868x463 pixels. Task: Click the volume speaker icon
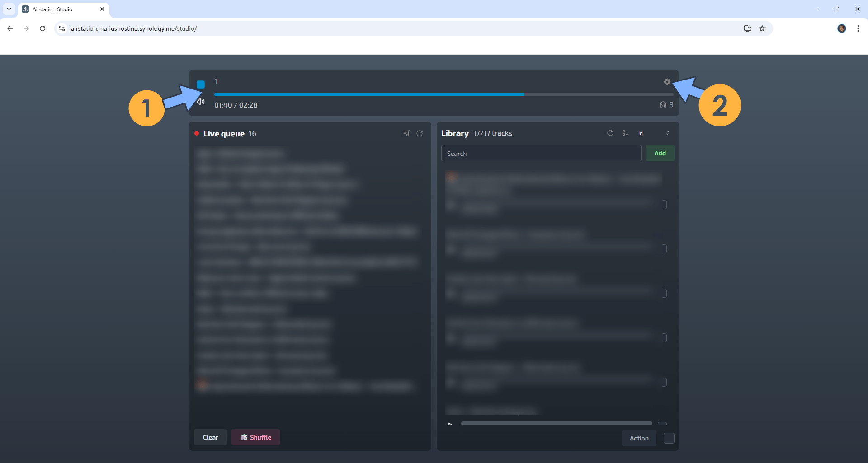[201, 102]
